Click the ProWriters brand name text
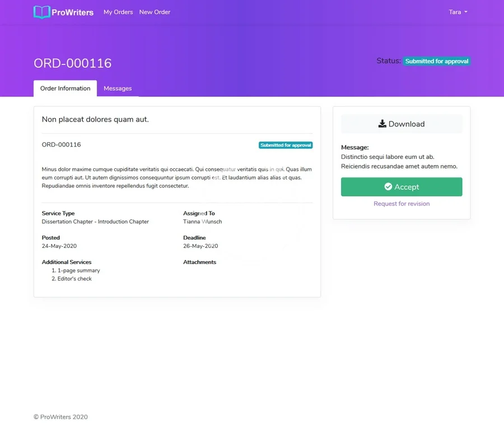Screen dimensions: 504x427 pos(72,12)
